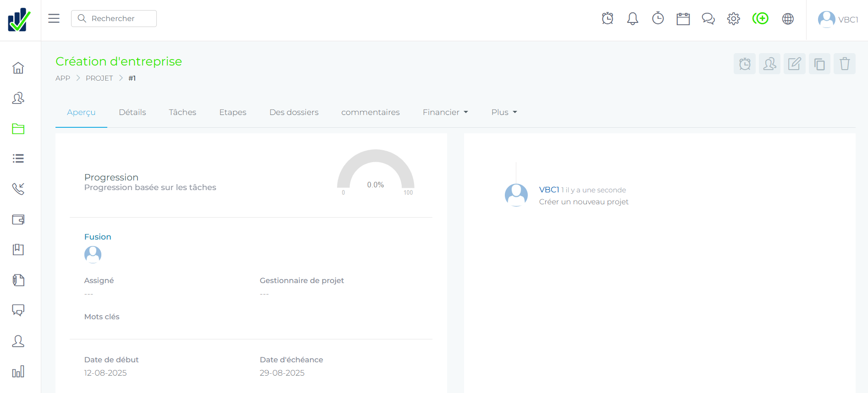This screenshot has height=393, width=868.
Task: Open the language globe icon
Action: [788, 19]
